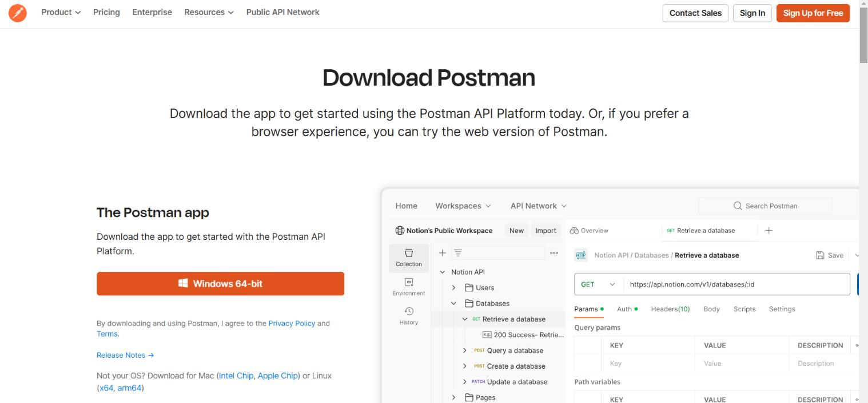Click the HTTP request type icon
The width and height of the screenshot is (868, 403).
click(x=581, y=255)
